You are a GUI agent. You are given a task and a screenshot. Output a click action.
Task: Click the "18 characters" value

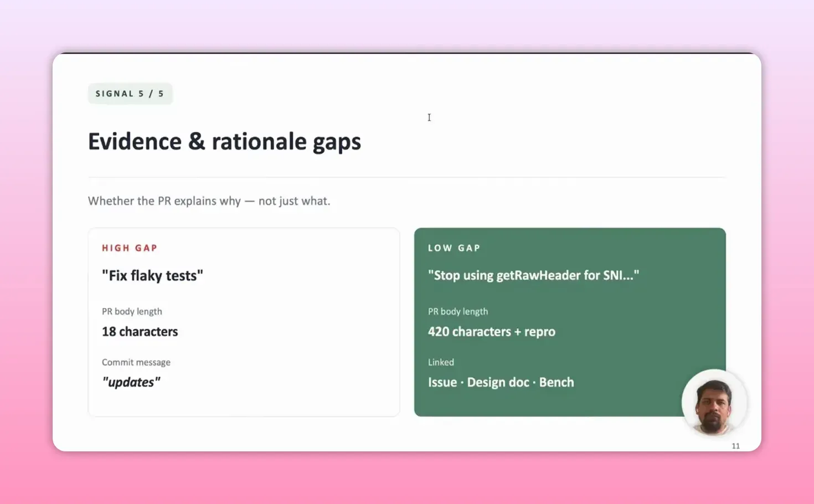click(140, 332)
